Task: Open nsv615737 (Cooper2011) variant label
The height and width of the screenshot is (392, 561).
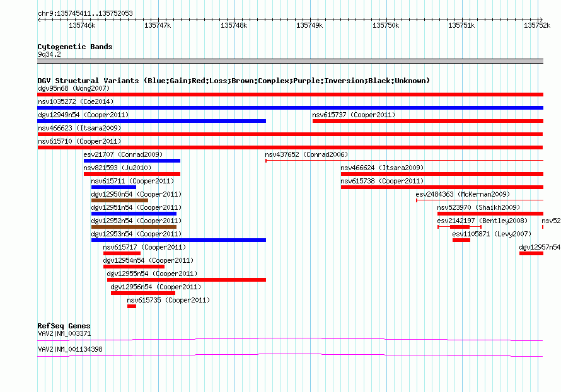Action: click(x=354, y=115)
